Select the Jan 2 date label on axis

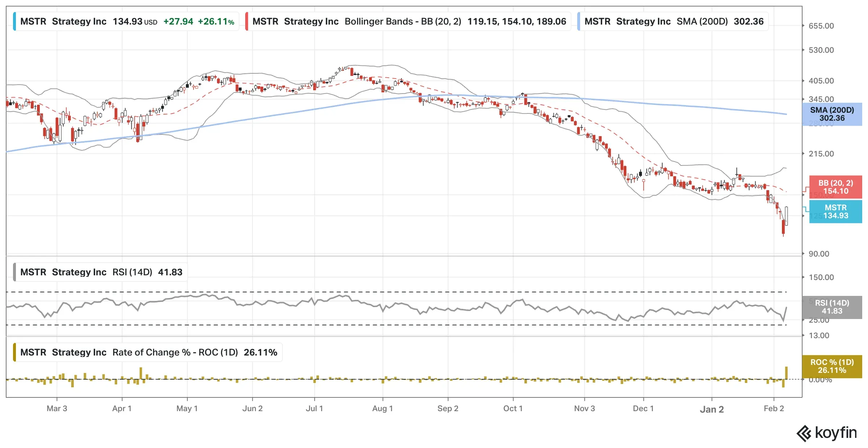point(712,409)
